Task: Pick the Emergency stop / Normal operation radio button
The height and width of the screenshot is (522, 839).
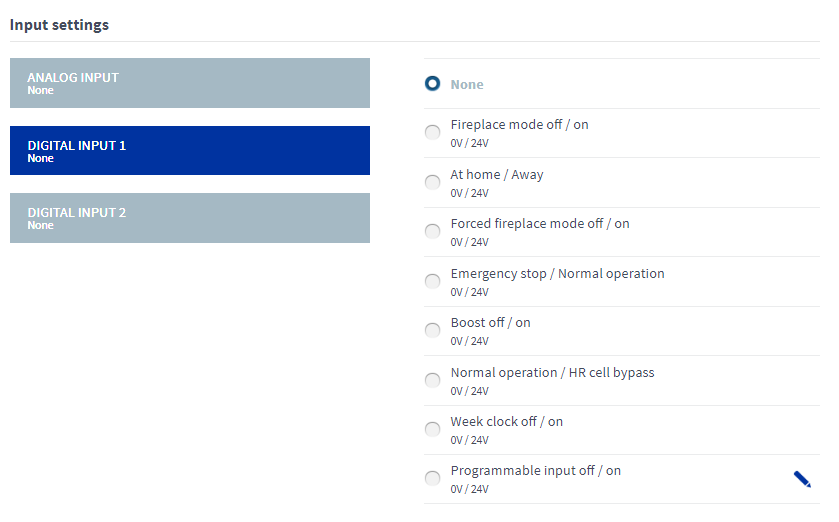Action: click(x=432, y=281)
